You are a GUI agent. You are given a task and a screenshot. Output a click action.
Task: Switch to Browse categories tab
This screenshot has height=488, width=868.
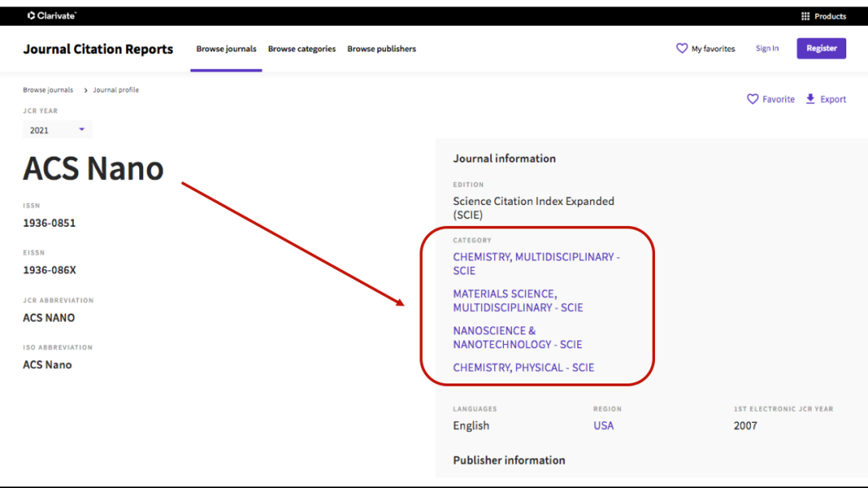coord(301,49)
